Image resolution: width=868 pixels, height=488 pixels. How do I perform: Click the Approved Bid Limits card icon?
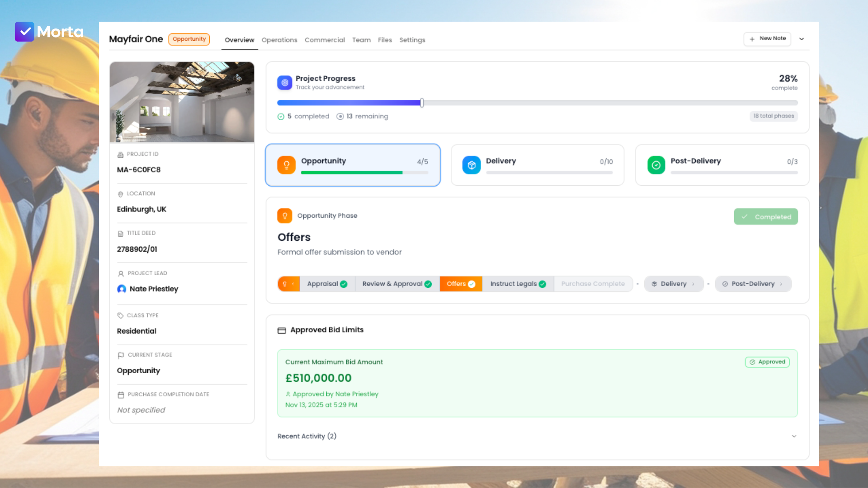pos(282,331)
